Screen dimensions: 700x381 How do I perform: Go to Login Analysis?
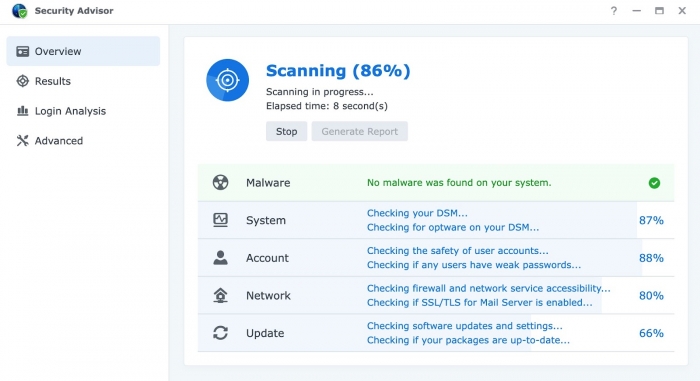coord(83,111)
